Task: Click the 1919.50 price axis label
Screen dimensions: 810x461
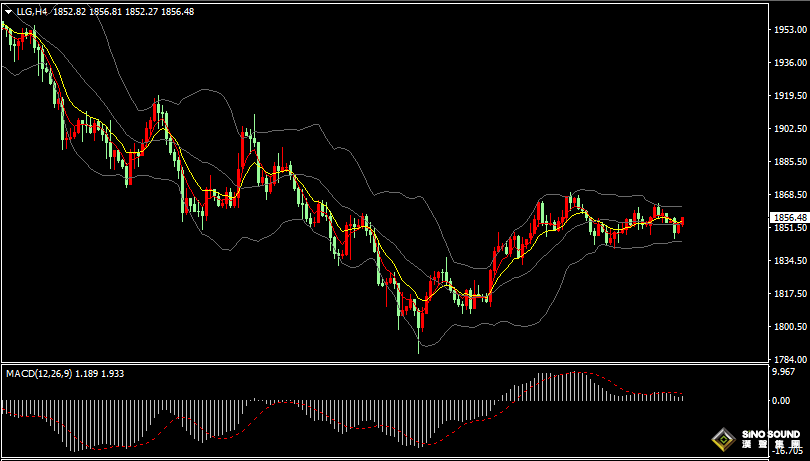Action: pyautogui.click(x=789, y=96)
